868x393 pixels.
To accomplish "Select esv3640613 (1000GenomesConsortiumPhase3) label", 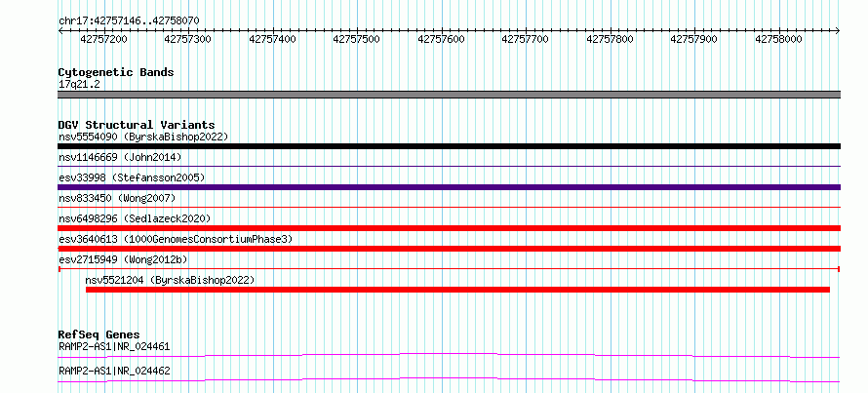I will coord(176,239).
